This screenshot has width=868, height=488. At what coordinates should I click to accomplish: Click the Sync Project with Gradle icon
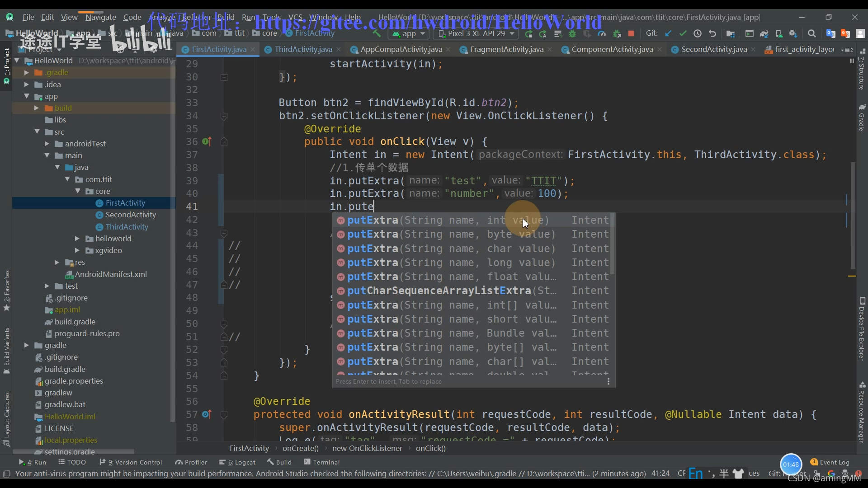point(764,34)
